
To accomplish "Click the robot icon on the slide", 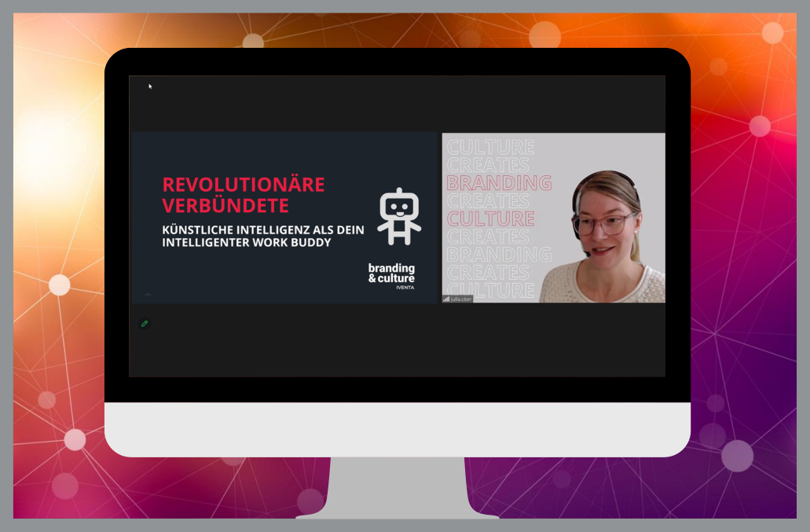I will (399, 216).
